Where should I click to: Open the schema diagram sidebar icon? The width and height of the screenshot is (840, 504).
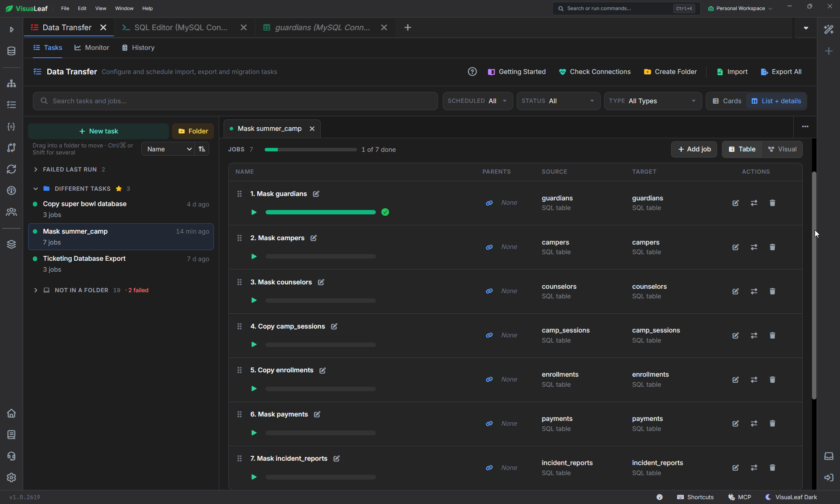coord(11,83)
